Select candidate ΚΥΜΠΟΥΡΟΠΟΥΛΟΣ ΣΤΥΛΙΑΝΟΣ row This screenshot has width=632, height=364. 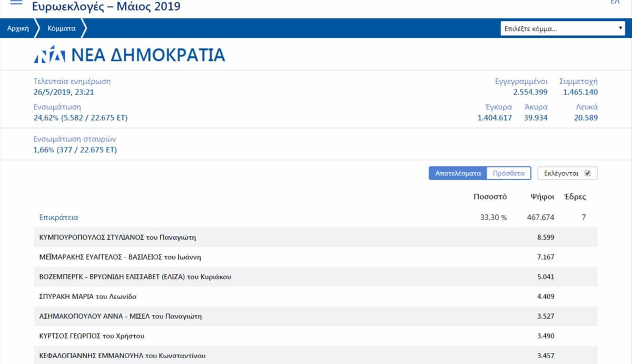[316, 238]
